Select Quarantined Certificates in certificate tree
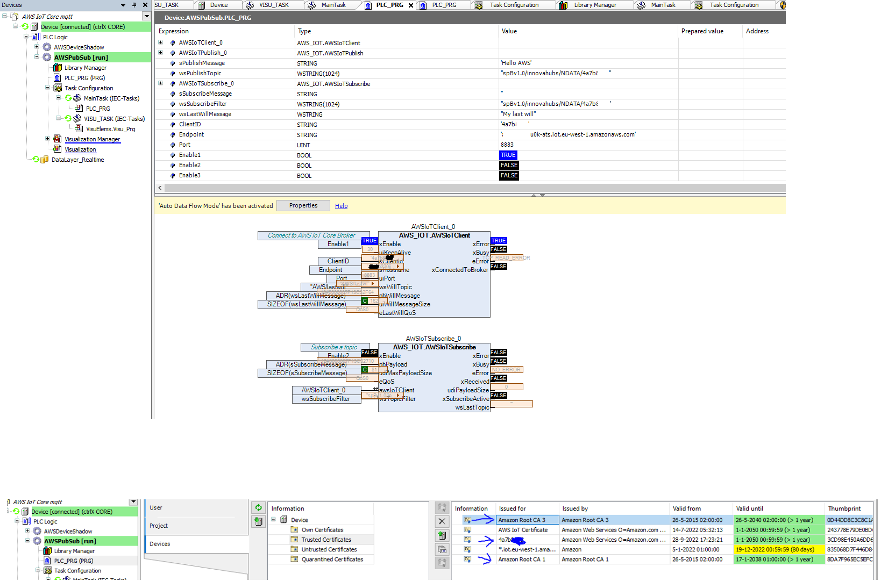 332,560
